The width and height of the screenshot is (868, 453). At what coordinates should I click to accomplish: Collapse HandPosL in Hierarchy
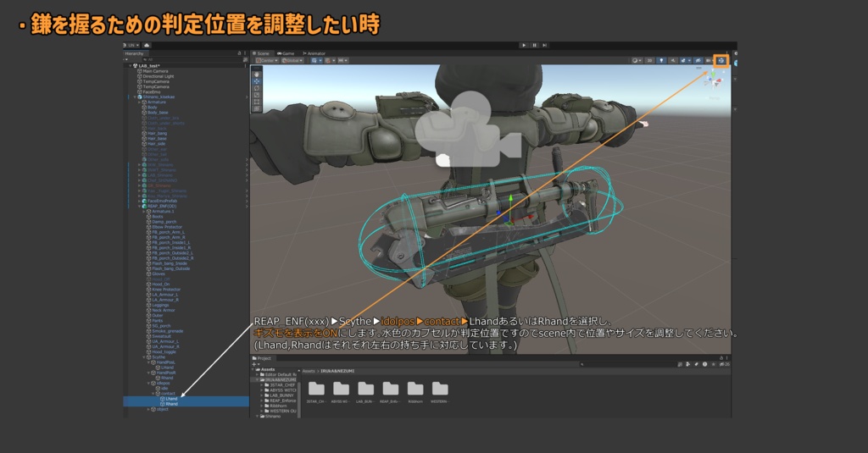[x=148, y=362]
